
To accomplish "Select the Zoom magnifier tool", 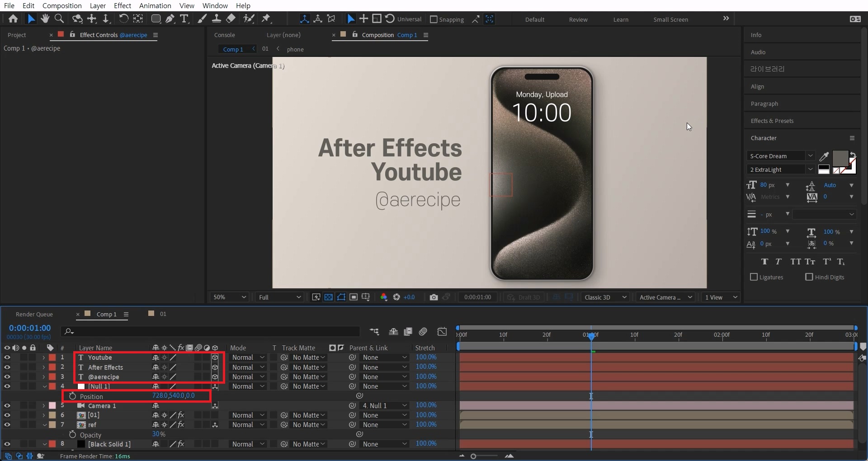I will click(x=59, y=19).
